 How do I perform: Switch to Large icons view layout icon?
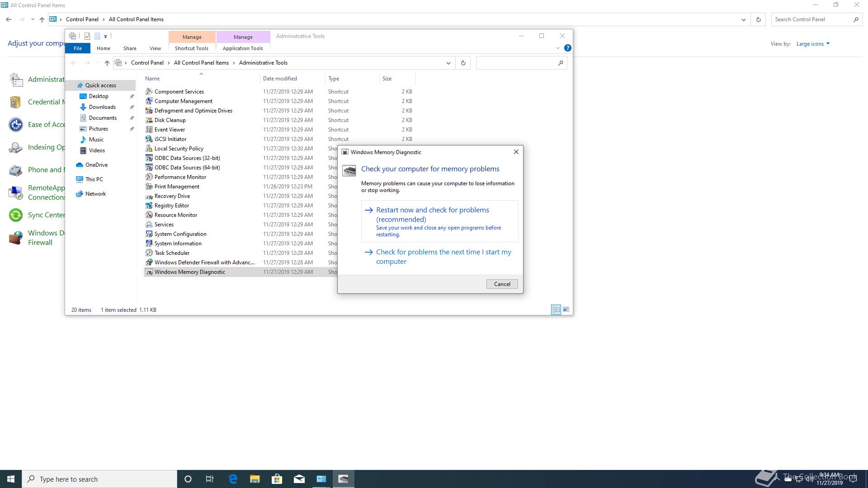(x=566, y=310)
